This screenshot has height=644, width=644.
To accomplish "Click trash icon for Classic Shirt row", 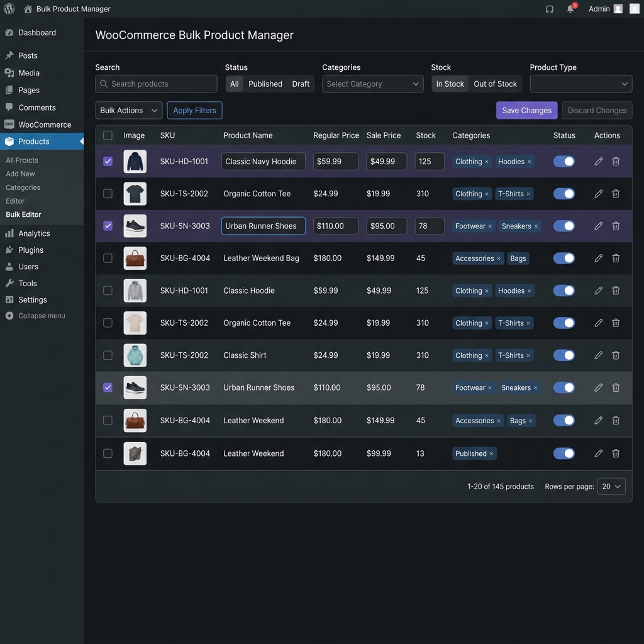I will click(616, 355).
